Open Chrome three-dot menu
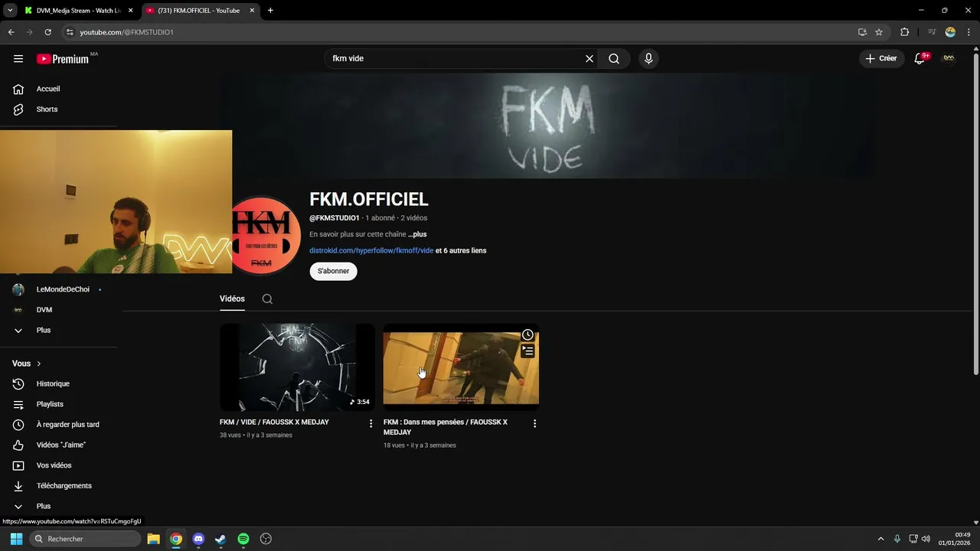 click(969, 32)
